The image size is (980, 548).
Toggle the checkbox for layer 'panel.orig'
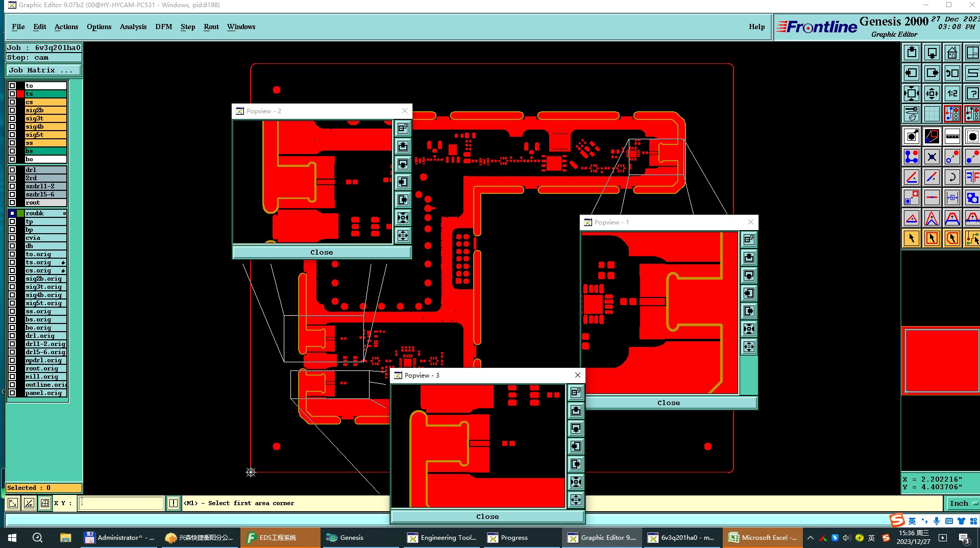(12, 393)
